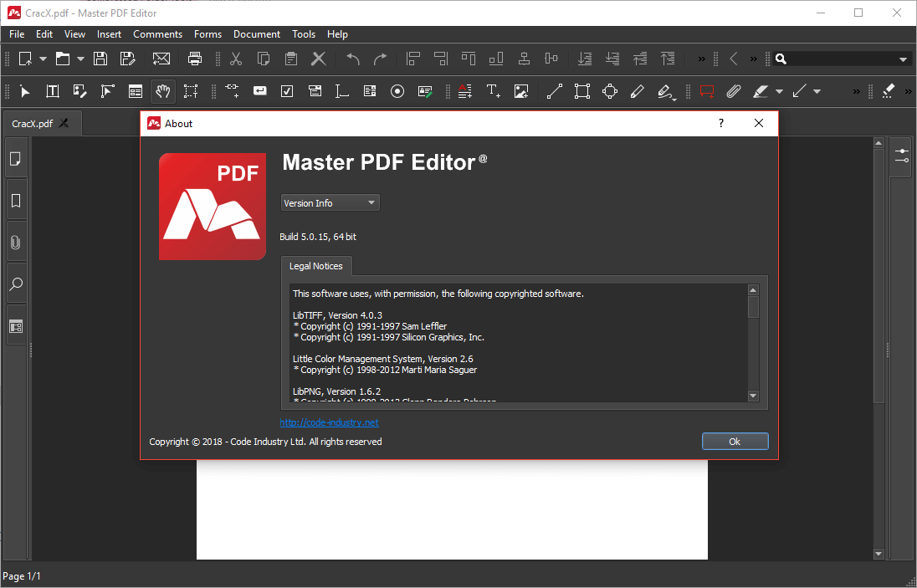
Task: Open the search field dropdown arrow
Action: (903, 59)
